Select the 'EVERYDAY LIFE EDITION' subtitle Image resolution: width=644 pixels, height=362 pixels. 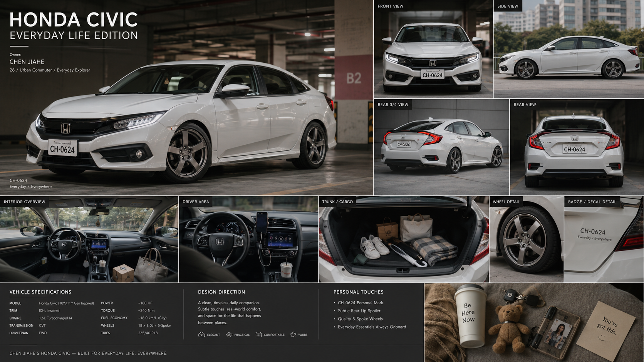74,35
